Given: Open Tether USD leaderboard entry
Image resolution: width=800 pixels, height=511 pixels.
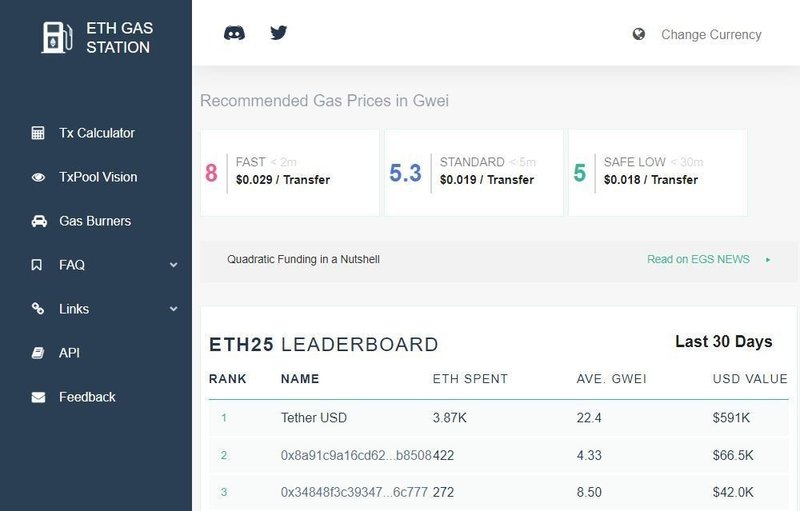Looking at the screenshot, I should click(314, 417).
